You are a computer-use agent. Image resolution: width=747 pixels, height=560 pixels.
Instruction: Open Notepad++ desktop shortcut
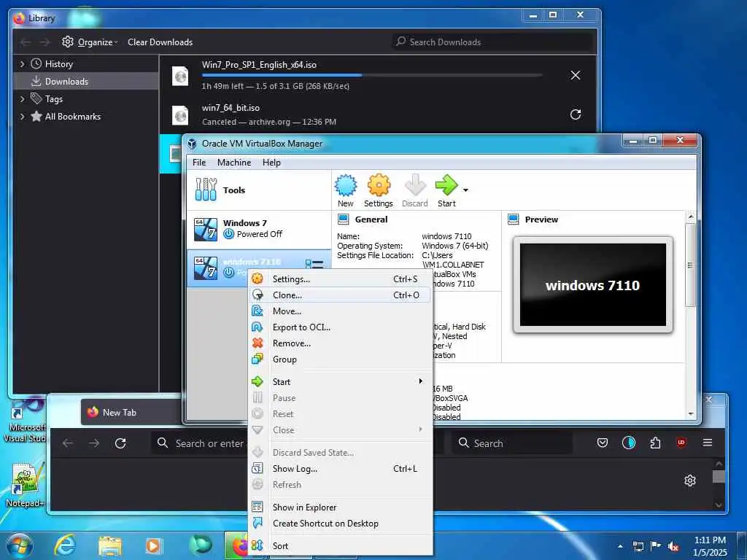(x=25, y=484)
